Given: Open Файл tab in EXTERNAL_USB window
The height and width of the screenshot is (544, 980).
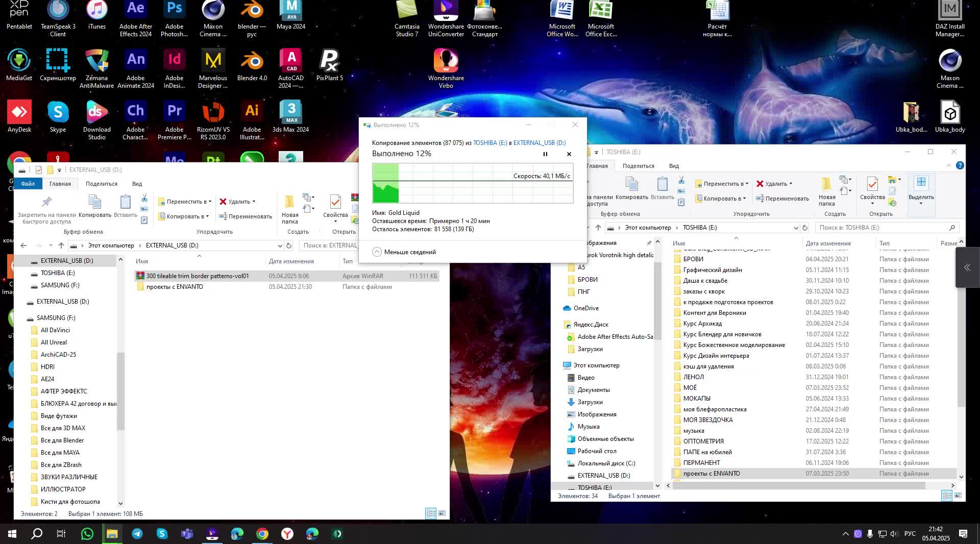Looking at the screenshot, I should pos(28,184).
